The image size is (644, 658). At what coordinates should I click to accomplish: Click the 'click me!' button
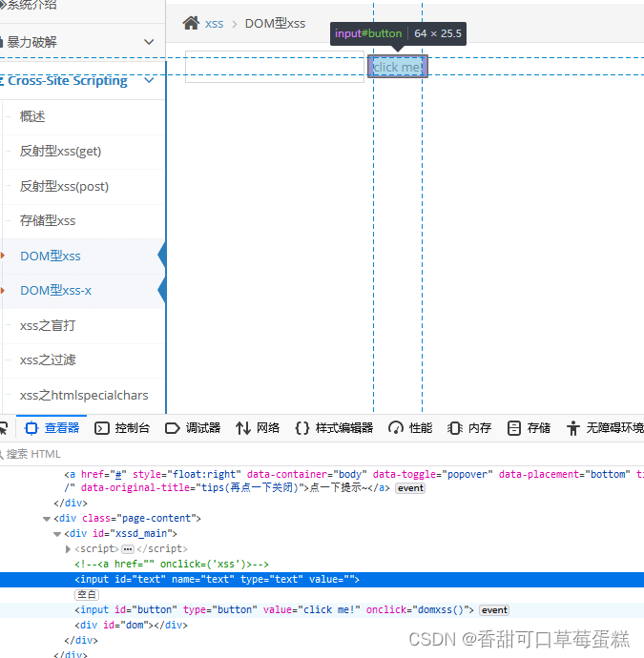click(x=398, y=67)
